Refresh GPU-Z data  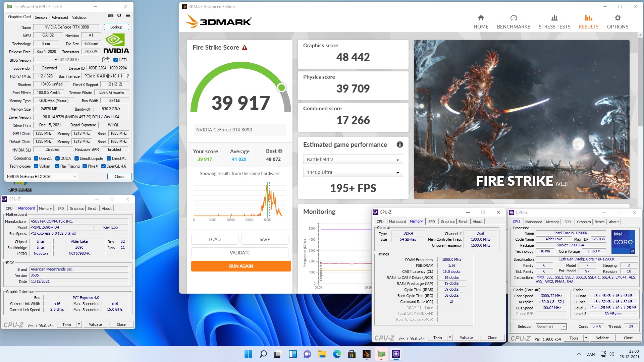click(x=119, y=16)
